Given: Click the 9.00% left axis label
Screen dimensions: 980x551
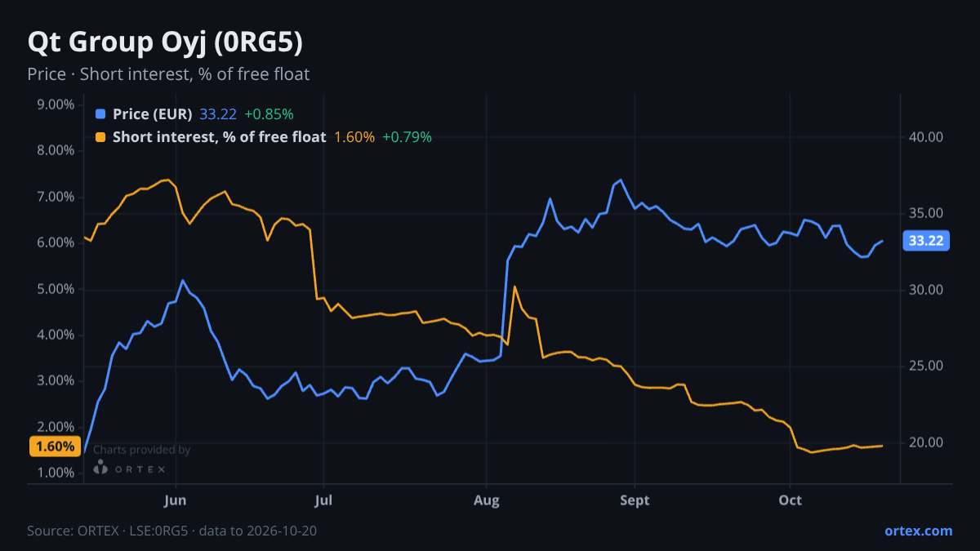Looking at the screenshot, I should [56, 104].
